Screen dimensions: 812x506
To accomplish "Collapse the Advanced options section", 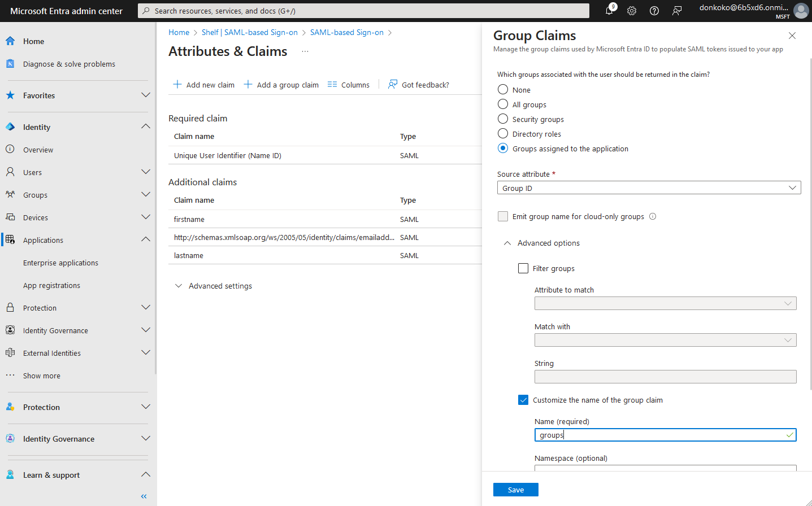I will 507,243.
